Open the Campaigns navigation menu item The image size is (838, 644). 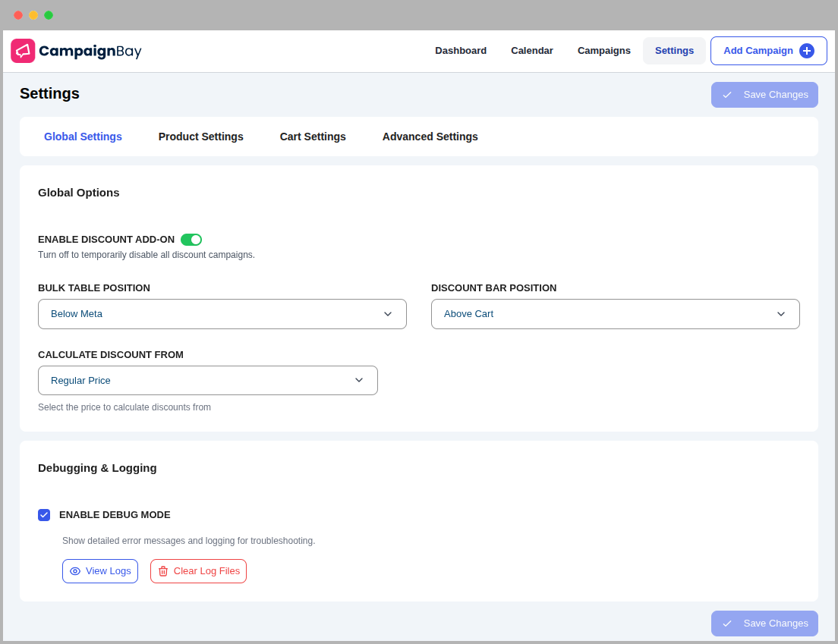[603, 51]
